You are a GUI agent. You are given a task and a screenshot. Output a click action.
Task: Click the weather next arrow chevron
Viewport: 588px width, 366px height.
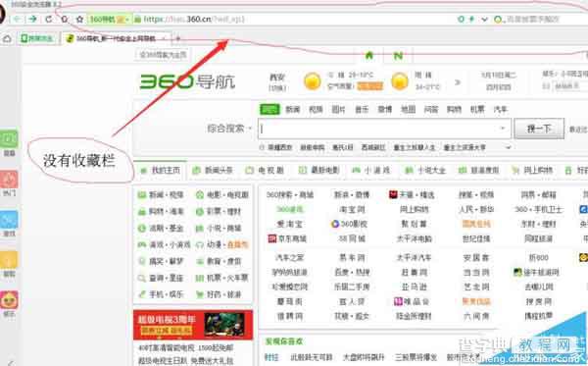pyautogui.click(x=458, y=81)
